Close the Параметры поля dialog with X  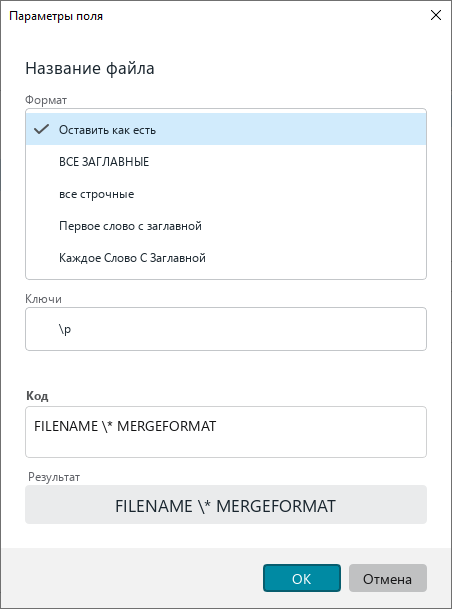point(436,16)
